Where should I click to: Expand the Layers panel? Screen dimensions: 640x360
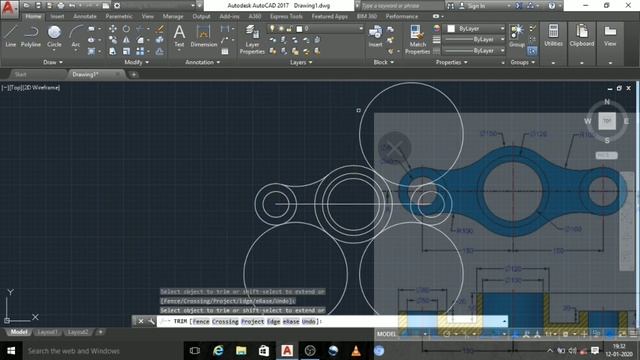[301, 62]
